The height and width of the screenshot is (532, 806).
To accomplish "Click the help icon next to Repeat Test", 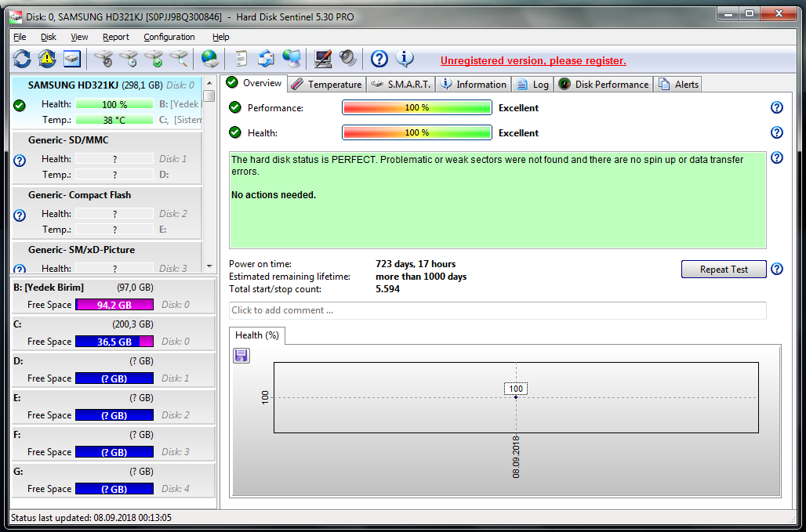I will pos(777,270).
